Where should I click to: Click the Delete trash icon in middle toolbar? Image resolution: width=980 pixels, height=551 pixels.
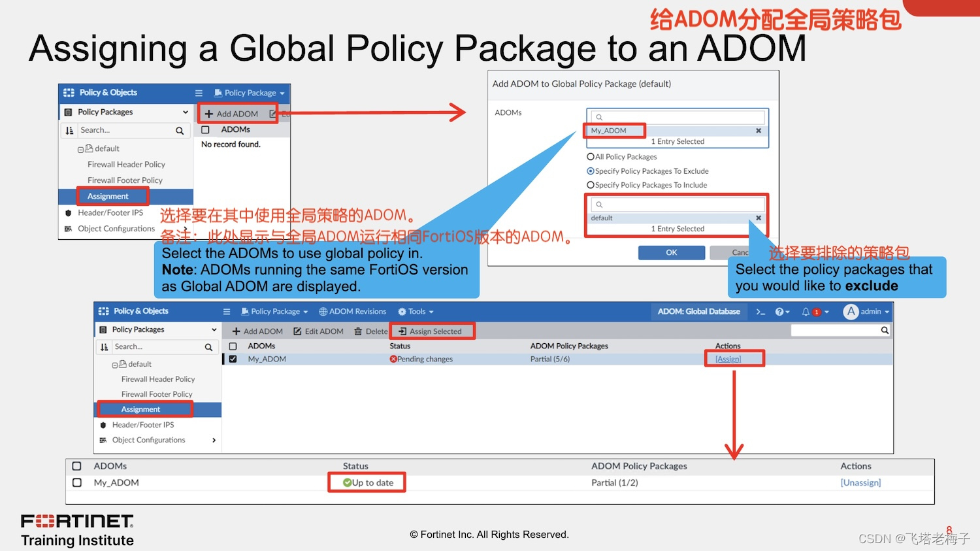(x=358, y=331)
